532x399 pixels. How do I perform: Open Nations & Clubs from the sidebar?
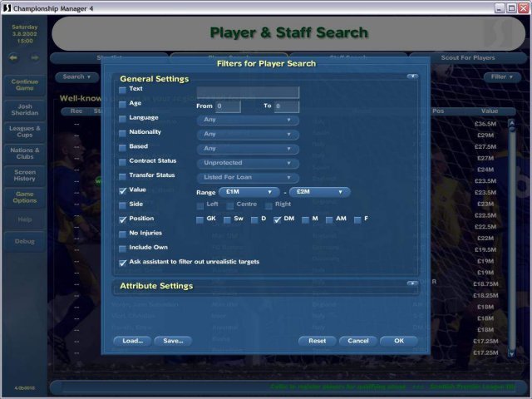pyautogui.click(x=25, y=155)
